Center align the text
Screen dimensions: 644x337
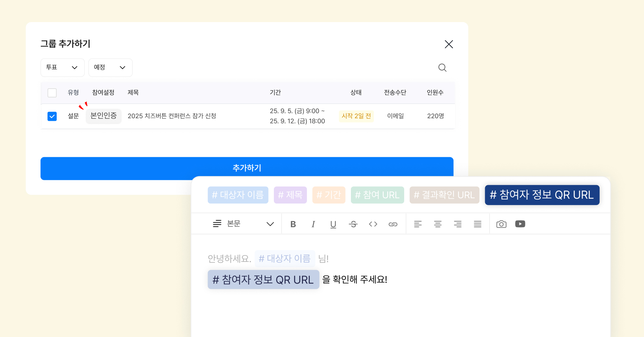click(438, 224)
